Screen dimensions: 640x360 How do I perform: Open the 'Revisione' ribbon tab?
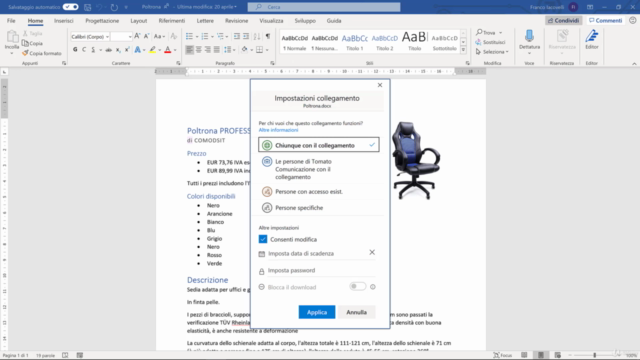click(236, 20)
